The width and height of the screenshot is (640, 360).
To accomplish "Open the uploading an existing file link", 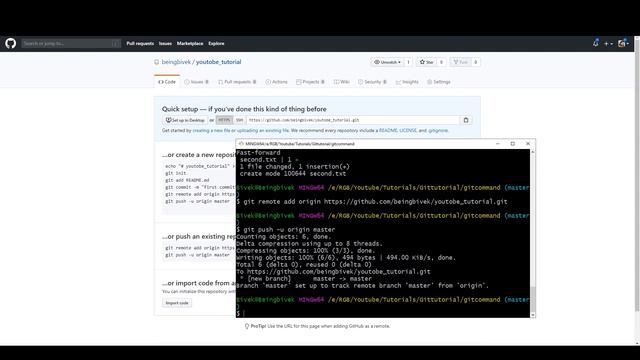I will tap(263, 131).
